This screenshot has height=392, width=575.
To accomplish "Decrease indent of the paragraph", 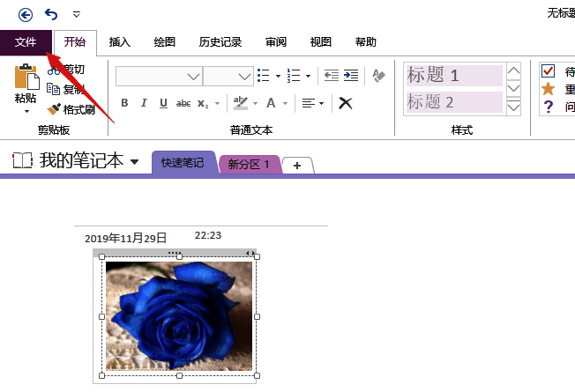I will [332, 76].
